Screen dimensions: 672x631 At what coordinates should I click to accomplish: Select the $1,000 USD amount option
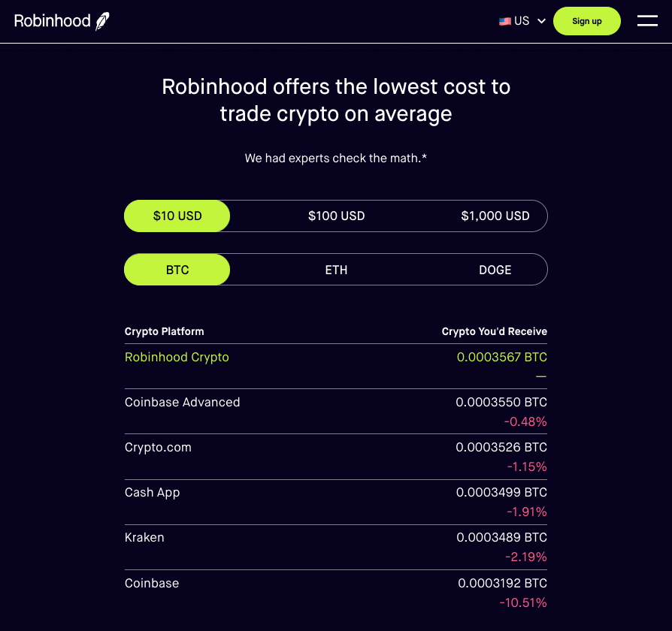pos(495,216)
